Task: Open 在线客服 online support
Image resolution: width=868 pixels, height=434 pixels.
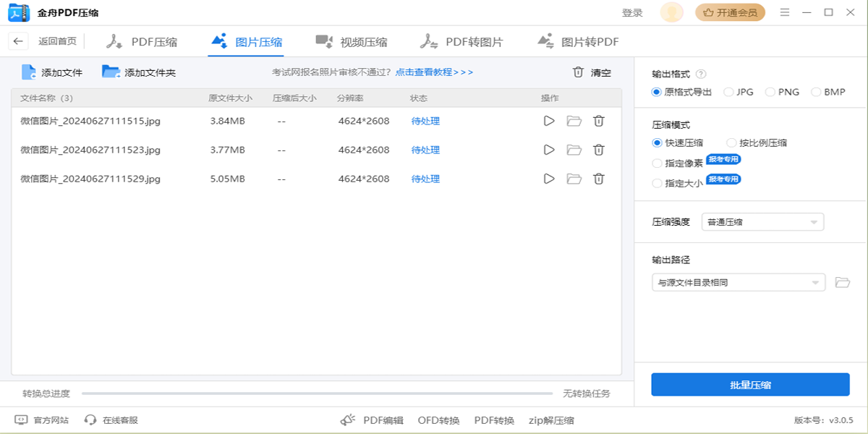Action: [111, 420]
